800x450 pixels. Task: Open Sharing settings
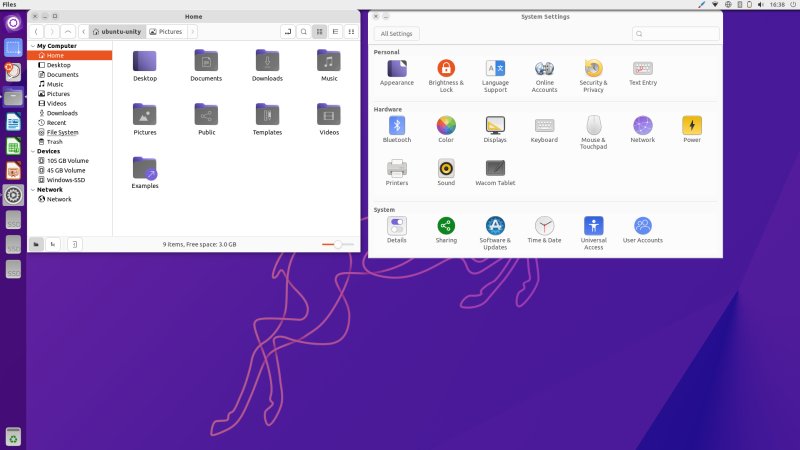(446, 230)
